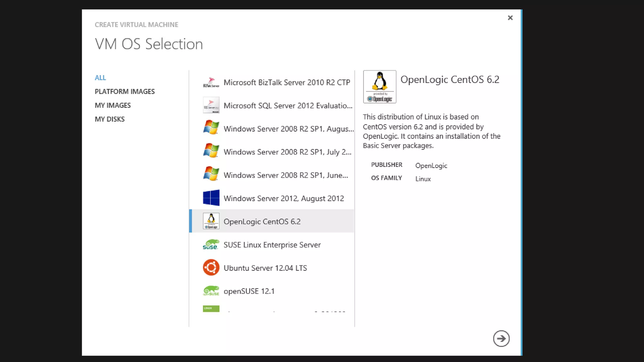Choose Ubuntu Server 12.04 LTS

pyautogui.click(x=265, y=268)
